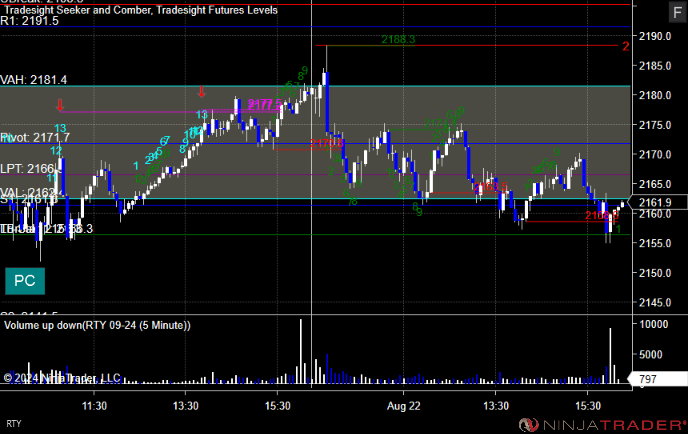Click the 2185.0 price axis label
The image size is (688, 434).
(x=655, y=66)
